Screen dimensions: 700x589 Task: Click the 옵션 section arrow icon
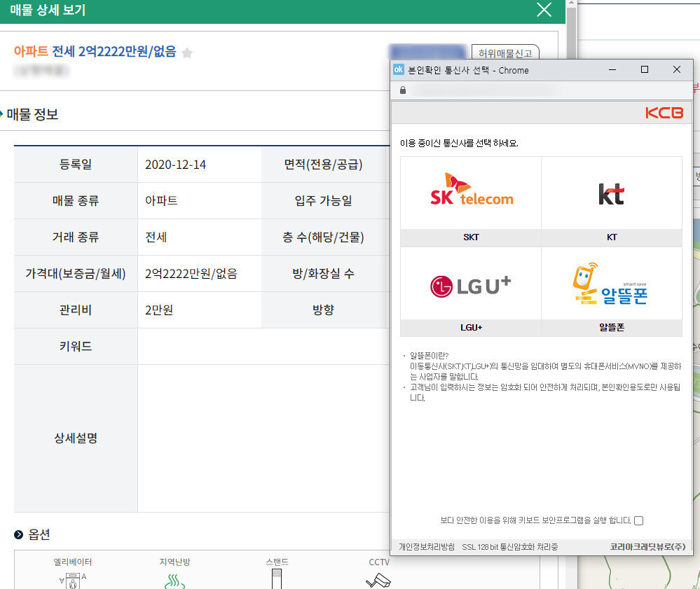pyautogui.click(x=18, y=534)
